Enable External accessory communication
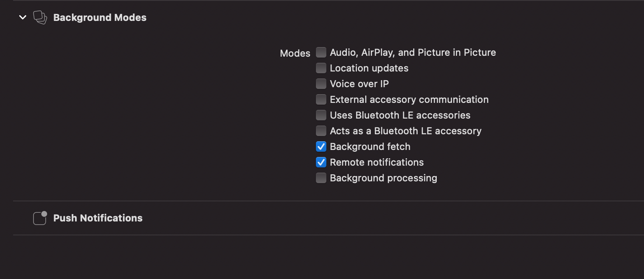Image resolution: width=644 pixels, height=279 pixels. (321, 99)
